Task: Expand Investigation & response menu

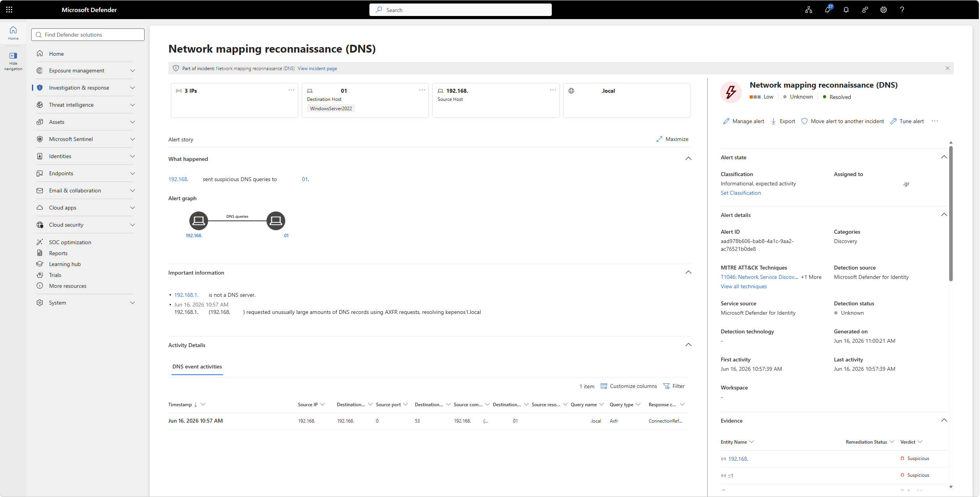Action: (132, 88)
